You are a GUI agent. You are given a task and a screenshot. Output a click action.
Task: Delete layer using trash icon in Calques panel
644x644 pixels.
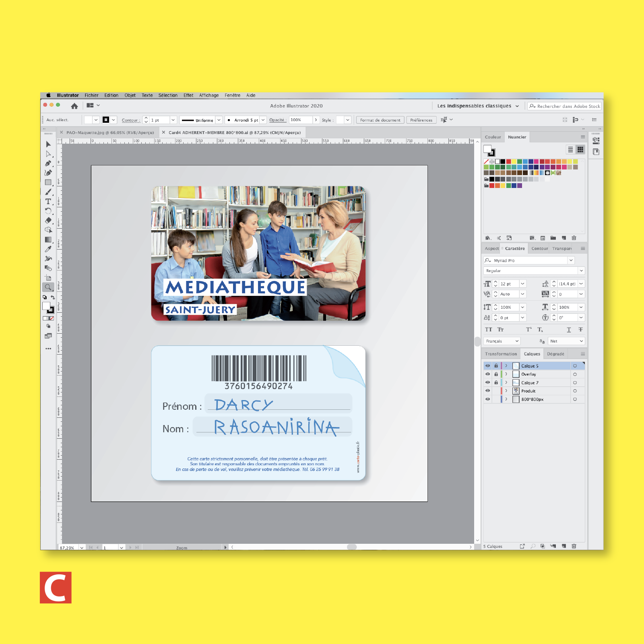(x=574, y=546)
